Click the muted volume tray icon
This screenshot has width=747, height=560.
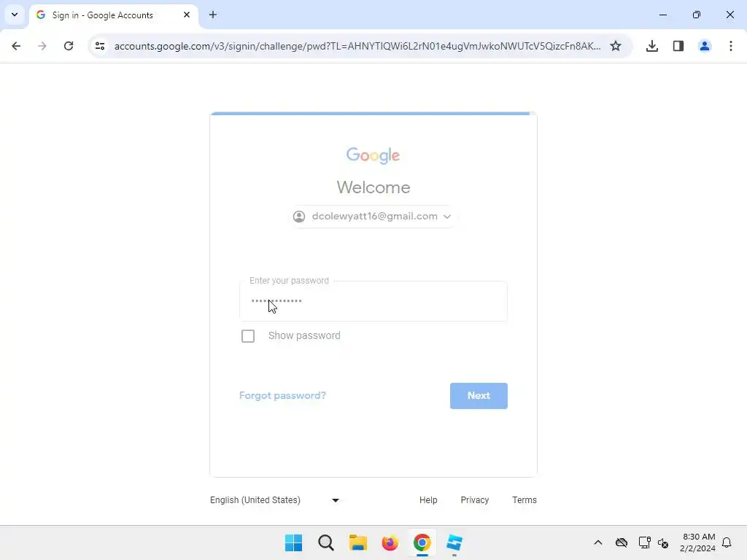pos(663,542)
